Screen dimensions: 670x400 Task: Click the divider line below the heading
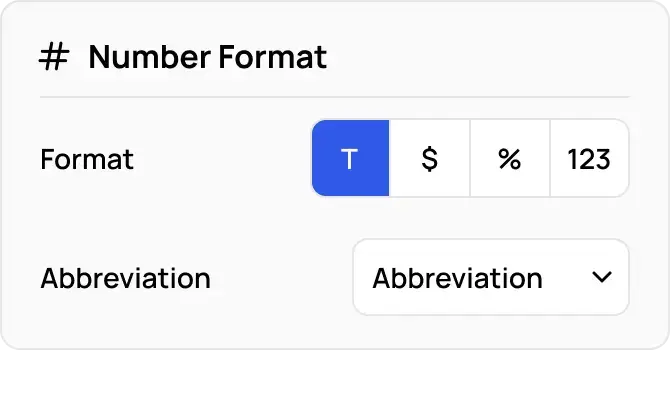(x=335, y=97)
